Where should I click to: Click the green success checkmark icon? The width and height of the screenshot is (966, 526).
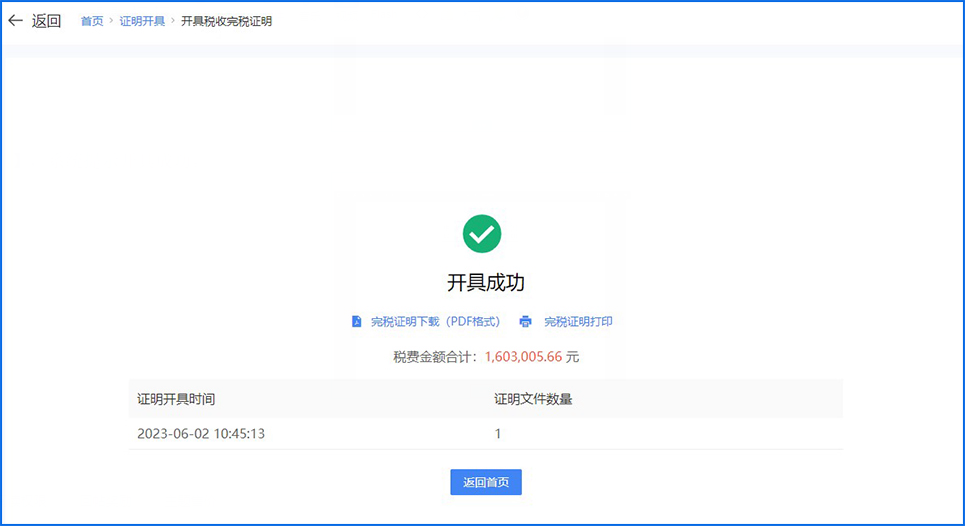point(482,234)
